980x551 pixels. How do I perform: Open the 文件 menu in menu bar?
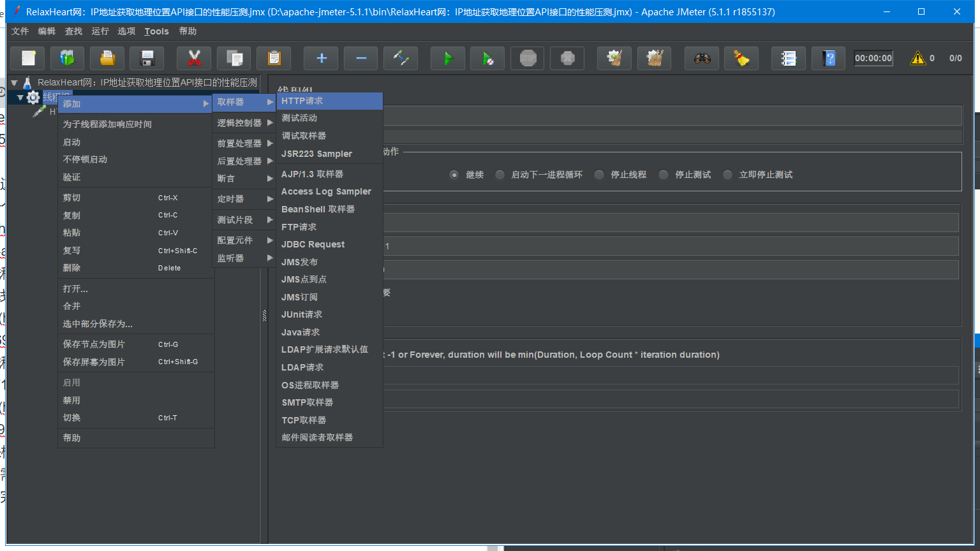(20, 31)
